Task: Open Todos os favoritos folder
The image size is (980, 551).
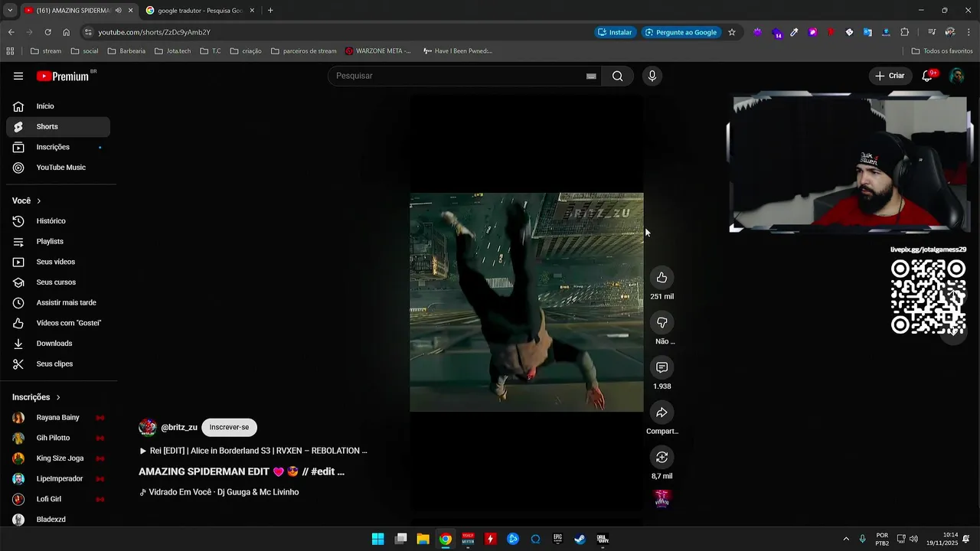Action: tap(942, 51)
